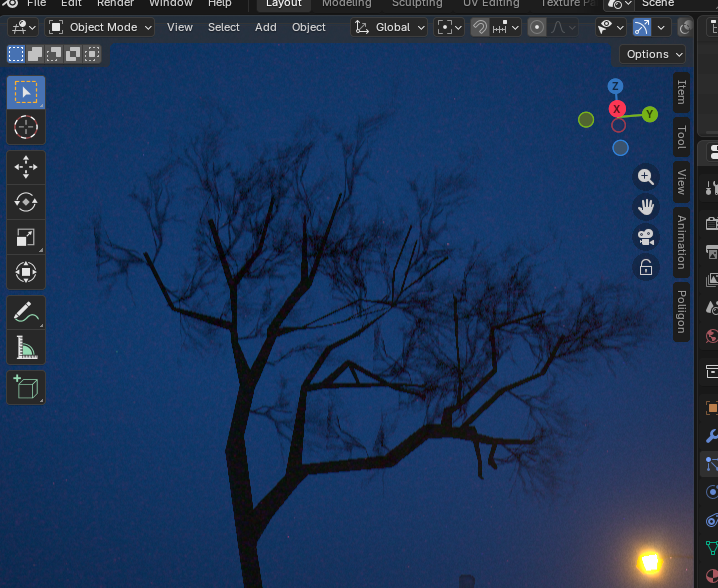Select the Rotate tool

point(26,202)
